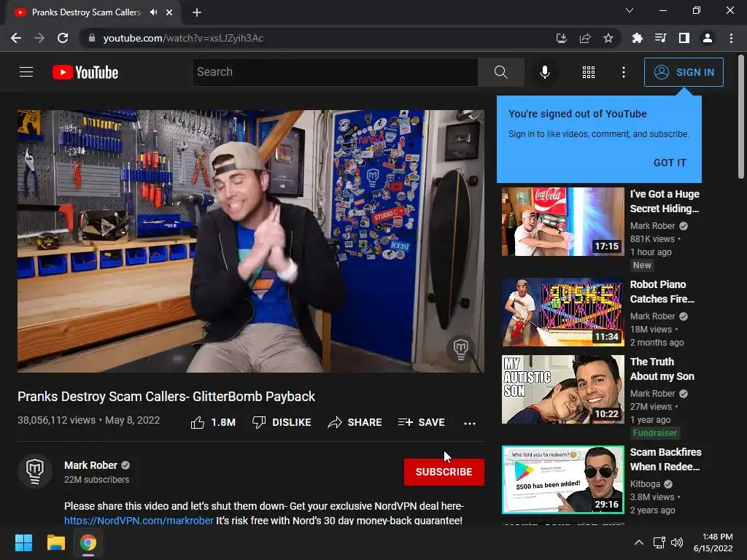The image size is (747, 560).
Task: Mute the tab via the speaker icon
Action: click(x=153, y=12)
